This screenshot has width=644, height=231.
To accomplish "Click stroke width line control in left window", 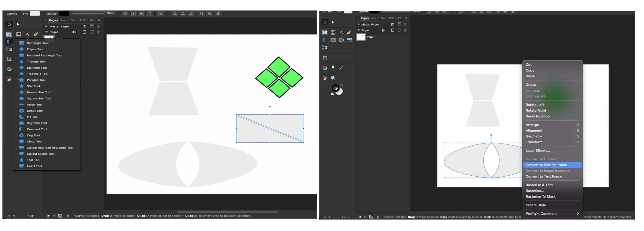I will (x=88, y=13).
